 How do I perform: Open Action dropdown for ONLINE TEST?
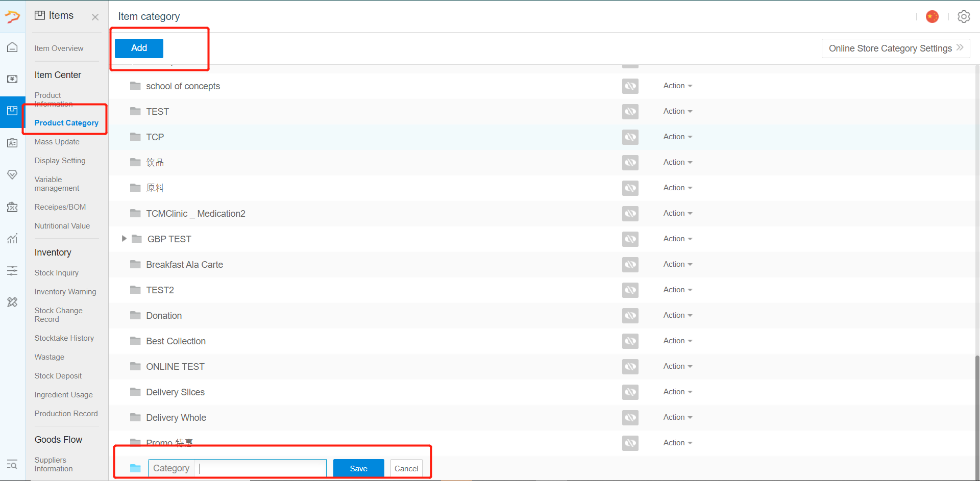pyautogui.click(x=678, y=366)
